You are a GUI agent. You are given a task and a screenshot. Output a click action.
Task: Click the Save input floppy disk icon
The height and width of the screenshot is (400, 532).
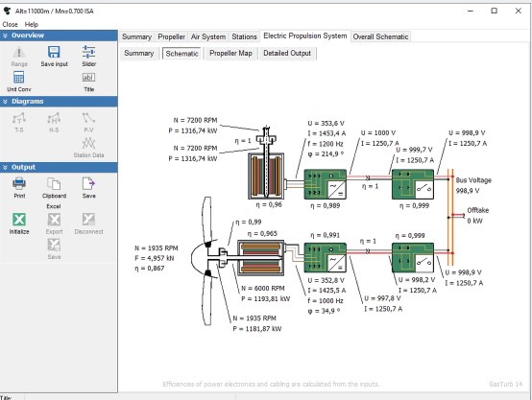pos(54,52)
